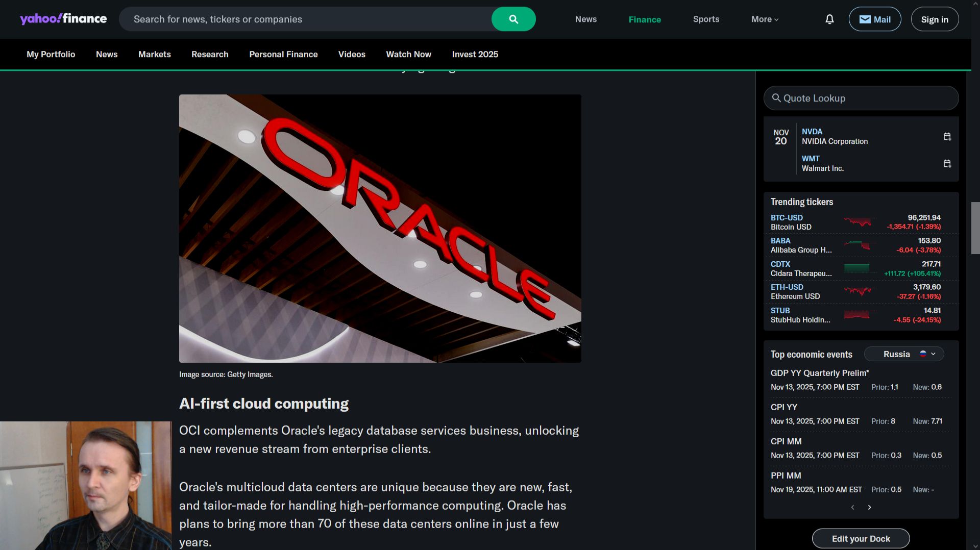Screen dimensions: 980x550
Task: Open the CDTX trending ticker
Action: coord(780,264)
